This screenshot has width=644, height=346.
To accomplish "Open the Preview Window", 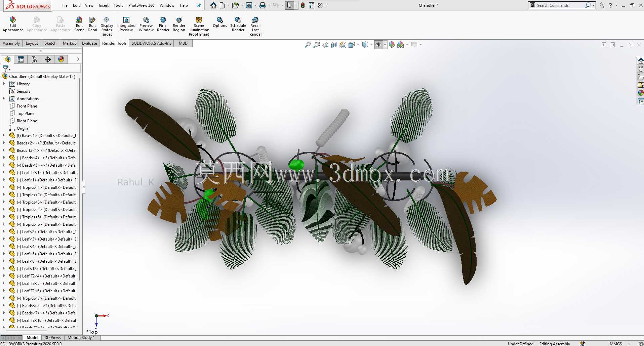I will [146, 24].
